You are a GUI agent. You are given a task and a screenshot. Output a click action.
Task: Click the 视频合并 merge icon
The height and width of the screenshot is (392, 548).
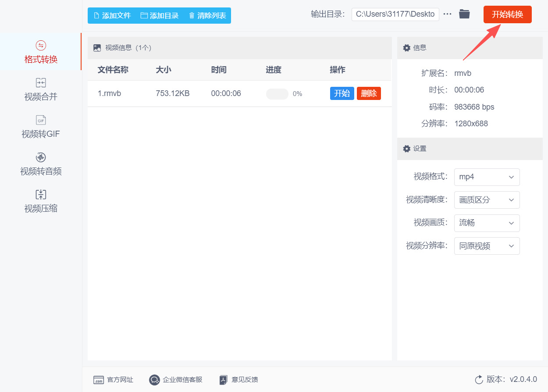pyautogui.click(x=41, y=83)
